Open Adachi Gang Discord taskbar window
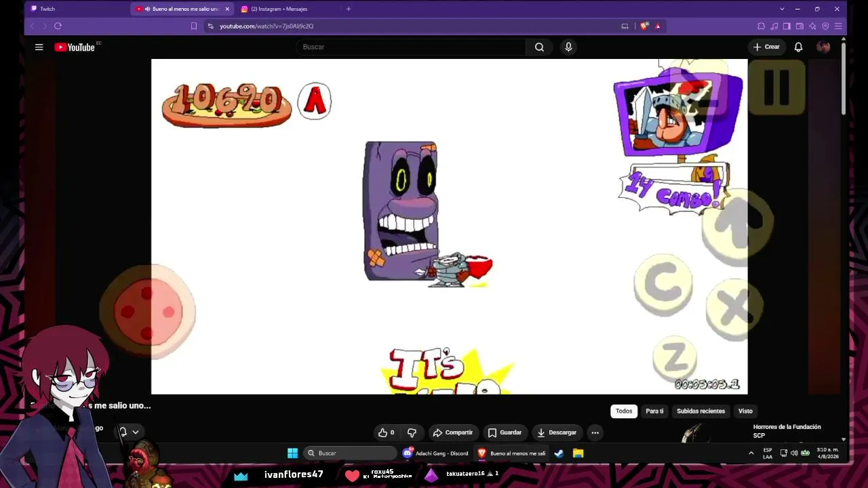Image resolution: width=868 pixels, height=488 pixels. pyautogui.click(x=435, y=453)
